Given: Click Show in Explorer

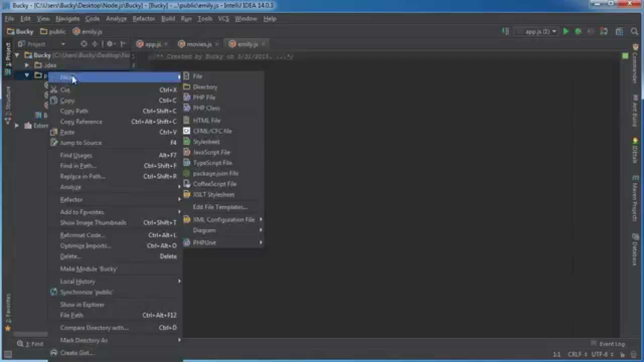Looking at the screenshot, I should point(115,305).
